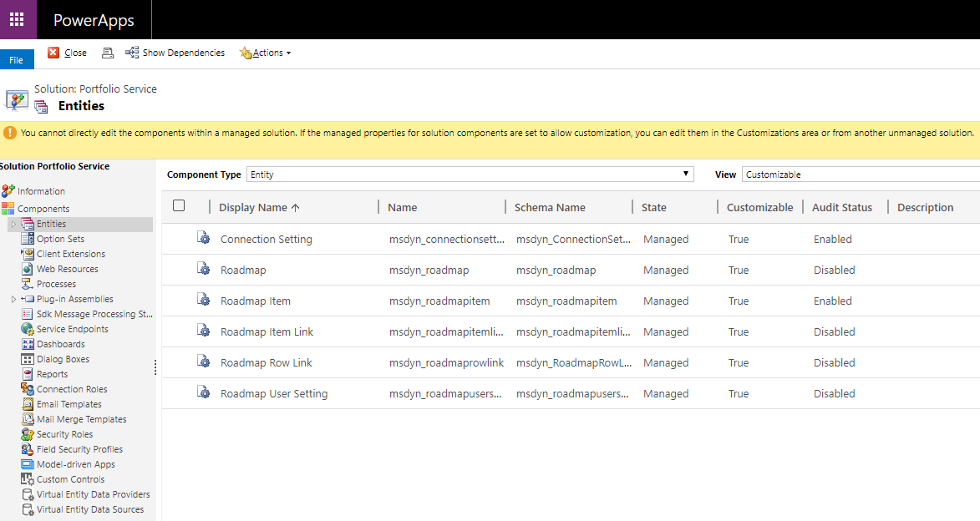
Task: Click the Connection Setting entity icon
Action: coord(203,239)
